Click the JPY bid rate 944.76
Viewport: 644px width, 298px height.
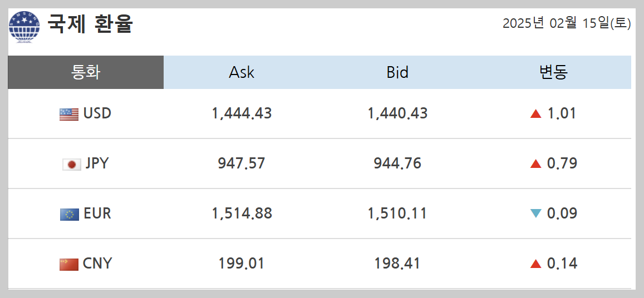coord(397,164)
